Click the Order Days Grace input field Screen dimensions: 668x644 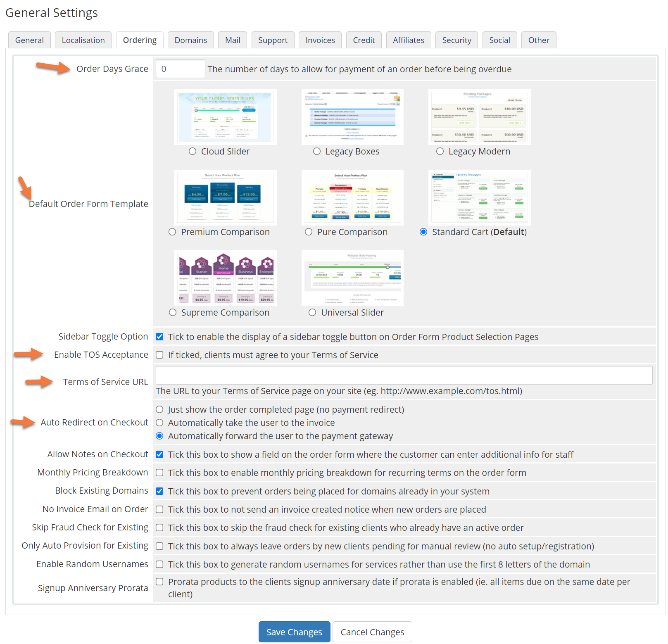tap(180, 69)
